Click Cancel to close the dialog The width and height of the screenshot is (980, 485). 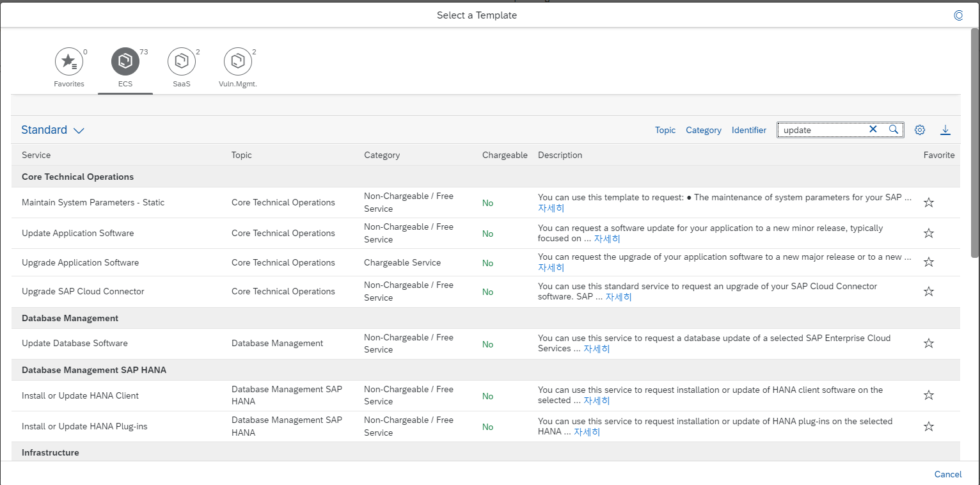pyautogui.click(x=948, y=474)
